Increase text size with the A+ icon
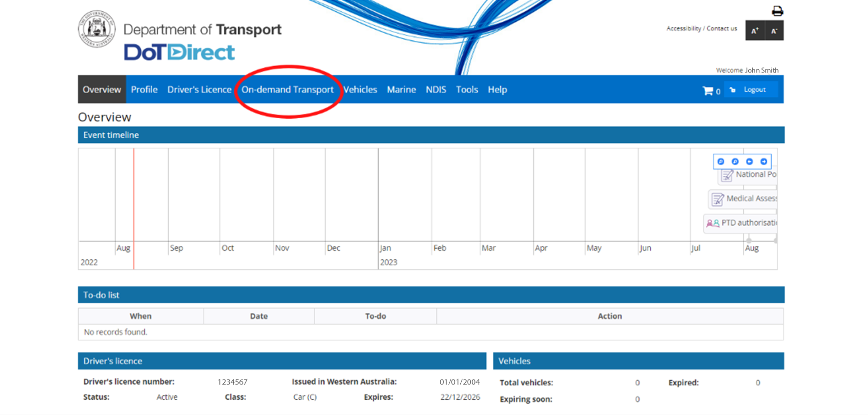This screenshot has height=415, width=868. (x=754, y=30)
